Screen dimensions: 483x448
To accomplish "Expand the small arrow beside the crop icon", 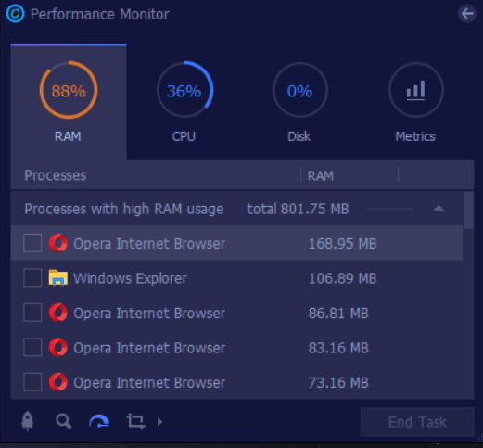I will pos(159,422).
